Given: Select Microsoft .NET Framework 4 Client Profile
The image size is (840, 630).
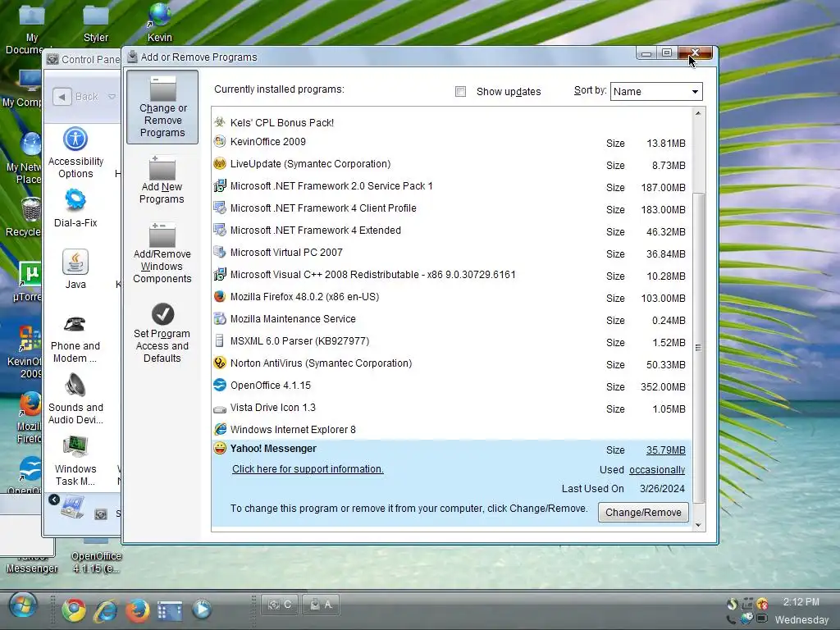Looking at the screenshot, I should point(450,208).
